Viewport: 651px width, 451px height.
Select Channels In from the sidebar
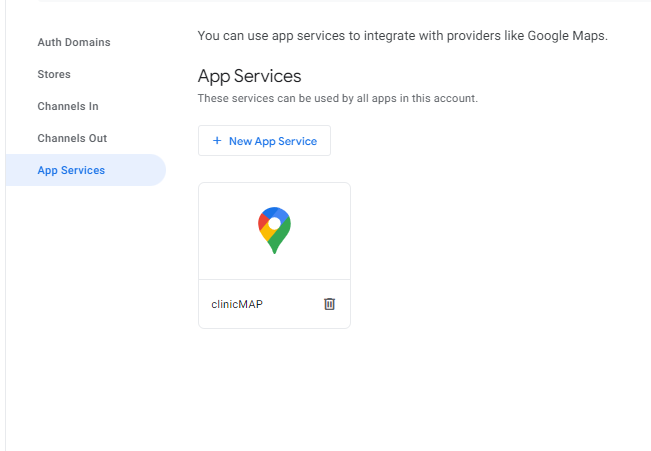pos(68,106)
